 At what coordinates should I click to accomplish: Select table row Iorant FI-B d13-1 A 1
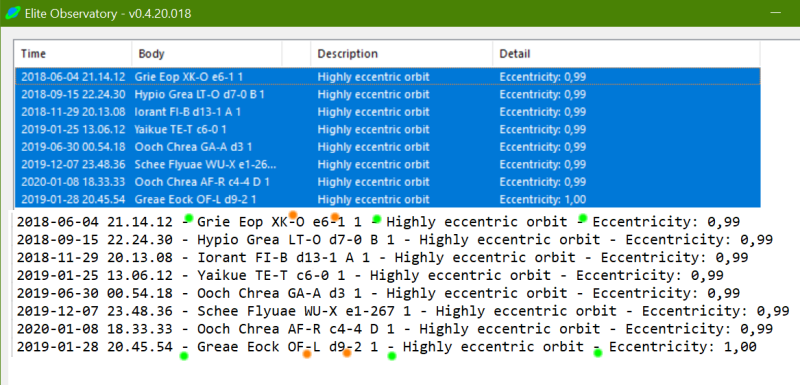click(388, 112)
